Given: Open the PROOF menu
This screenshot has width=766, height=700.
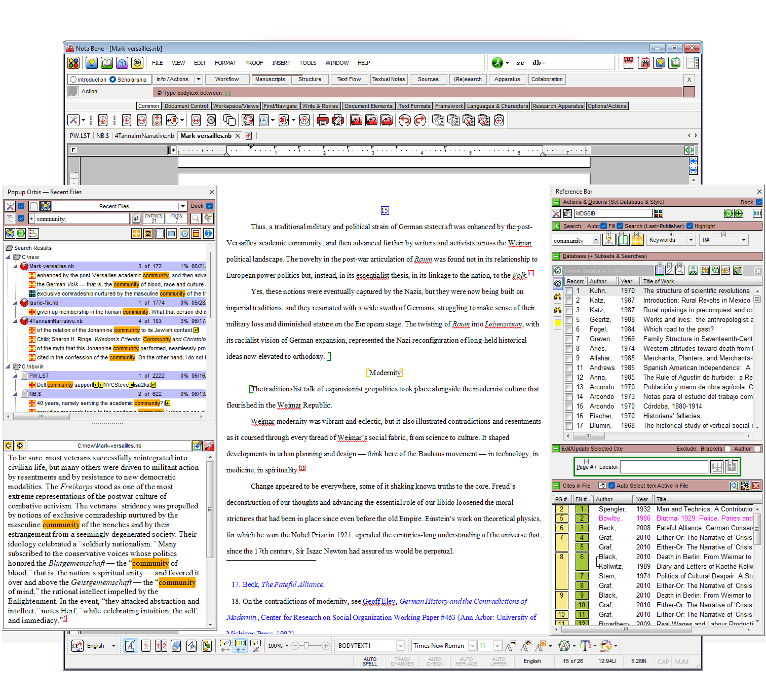Looking at the screenshot, I should pos(254,63).
